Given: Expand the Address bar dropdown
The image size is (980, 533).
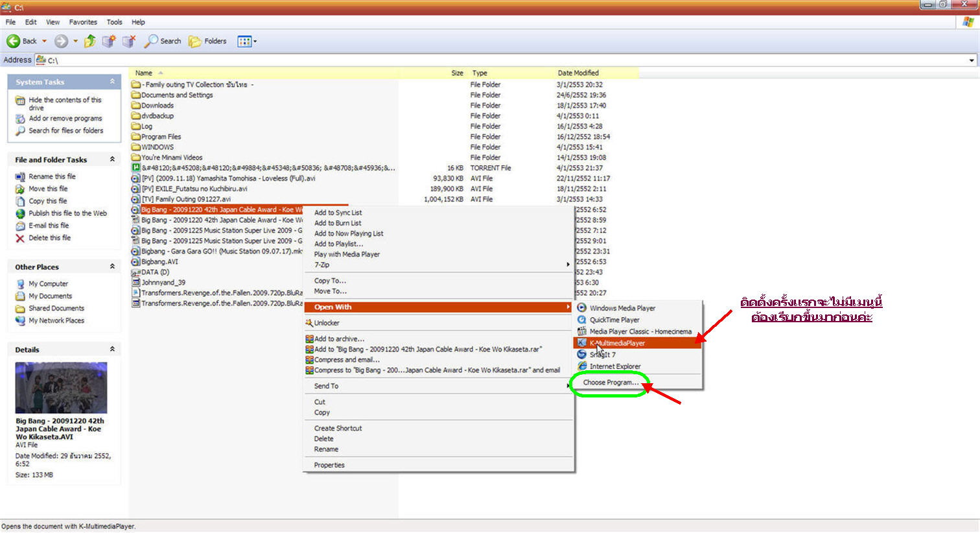Looking at the screenshot, I should coord(971,60).
